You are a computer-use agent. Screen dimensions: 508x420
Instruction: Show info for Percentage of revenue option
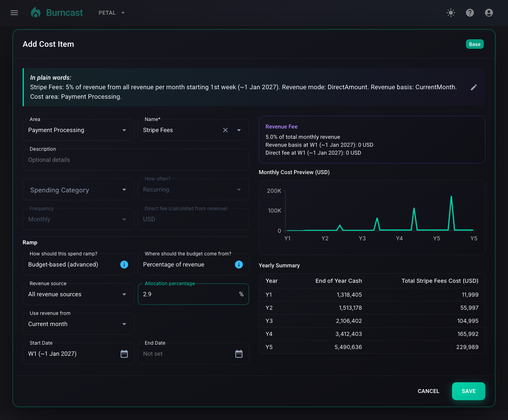point(239,265)
